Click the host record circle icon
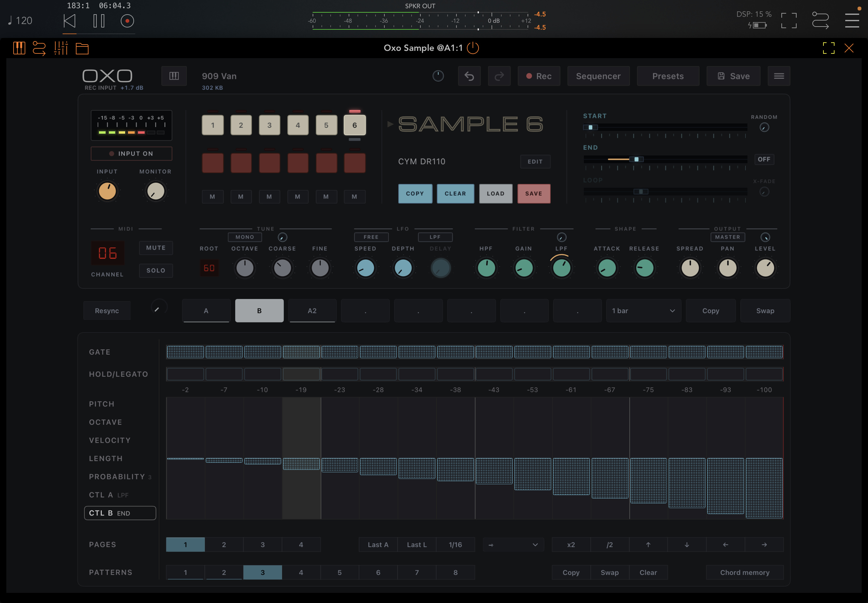The width and height of the screenshot is (868, 603). (127, 21)
